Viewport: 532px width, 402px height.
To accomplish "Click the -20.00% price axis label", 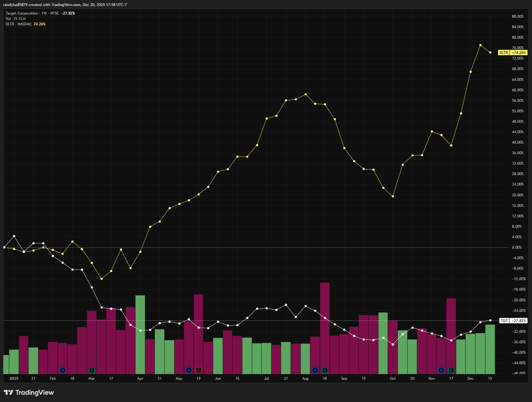I will click(518, 300).
